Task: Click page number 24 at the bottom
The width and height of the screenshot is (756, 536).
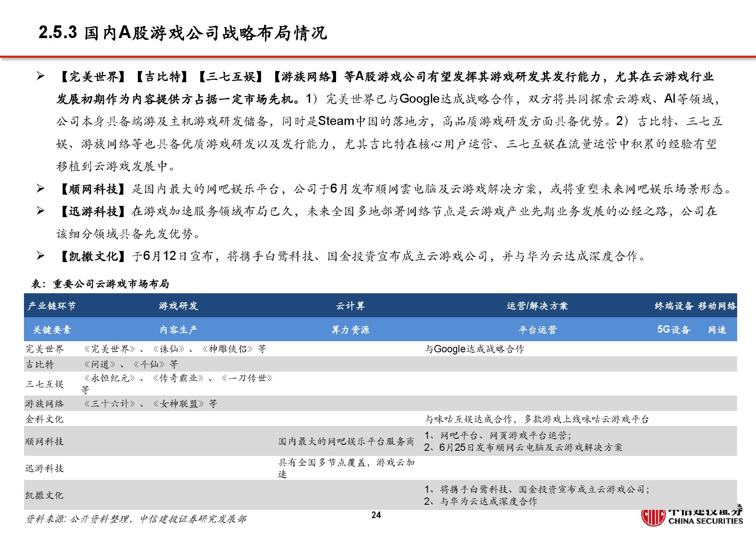Action: click(376, 515)
